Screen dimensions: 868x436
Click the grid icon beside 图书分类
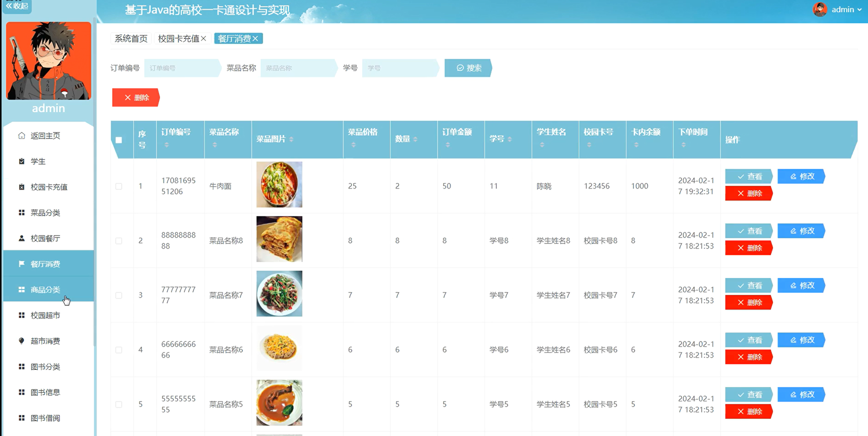pos(22,366)
